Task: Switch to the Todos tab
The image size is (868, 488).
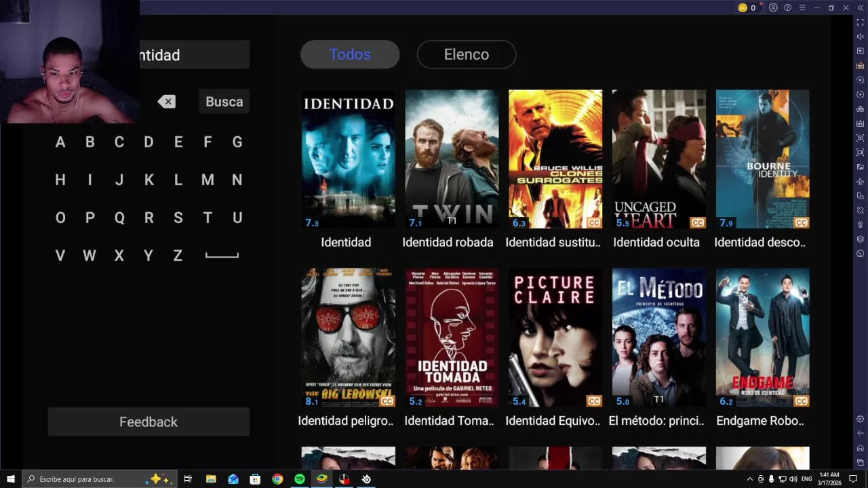Action: click(350, 54)
